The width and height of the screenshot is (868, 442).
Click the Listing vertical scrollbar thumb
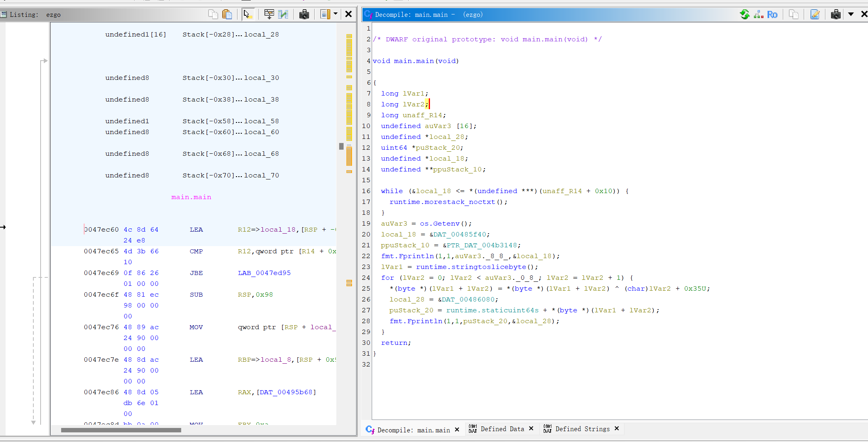point(341,146)
